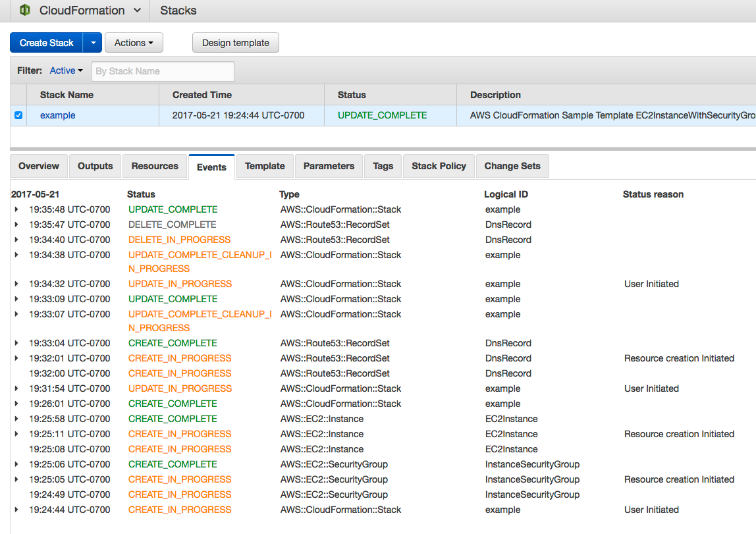The height and width of the screenshot is (534, 756).
Task: Open the Parameters tab
Action: click(329, 166)
